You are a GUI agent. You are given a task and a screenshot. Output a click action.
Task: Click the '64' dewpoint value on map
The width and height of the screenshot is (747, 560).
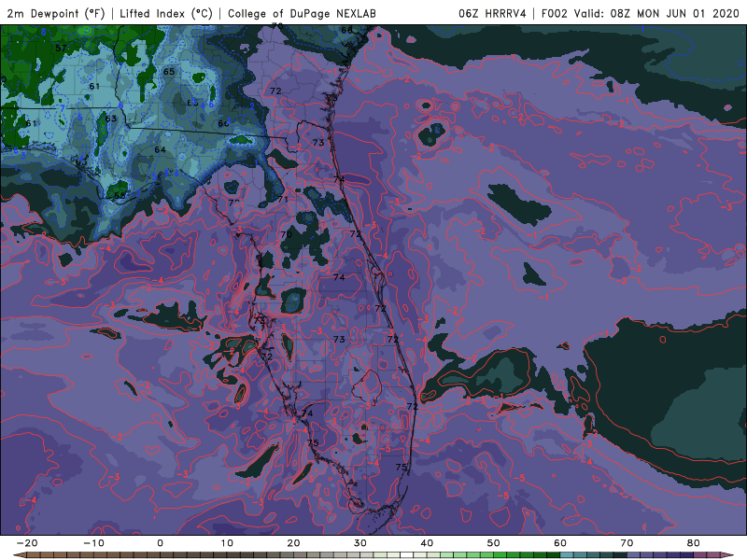160,150
